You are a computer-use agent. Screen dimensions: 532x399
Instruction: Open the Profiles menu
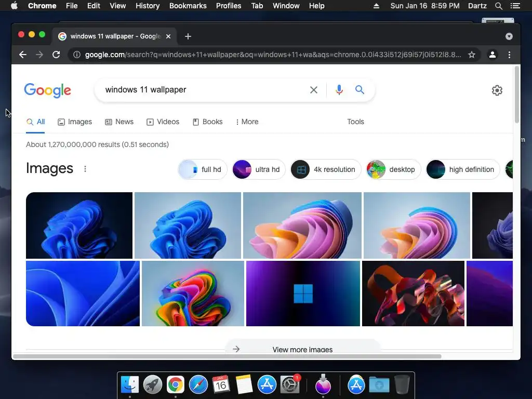[x=229, y=6]
